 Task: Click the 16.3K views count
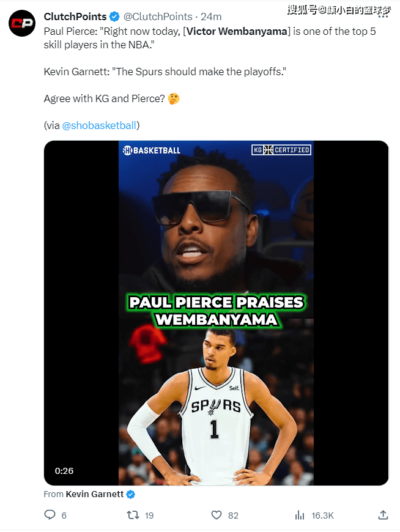pyautogui.click(x=323, y=515)
